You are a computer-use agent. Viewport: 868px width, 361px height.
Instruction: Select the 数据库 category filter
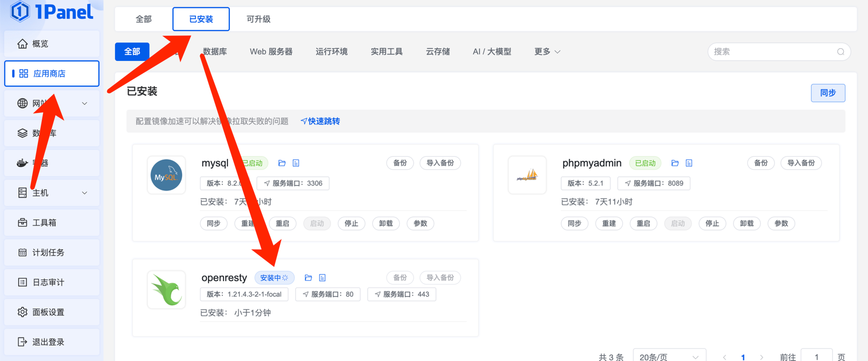point(215,52)
